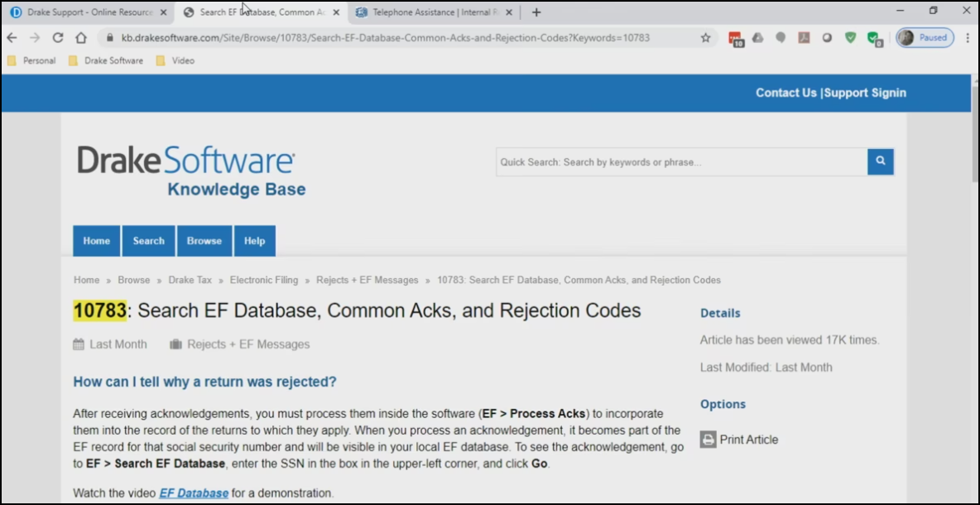Open the Drake Software bookmarks folder
The width and height of the screenshot is (980, 505).
106,60
